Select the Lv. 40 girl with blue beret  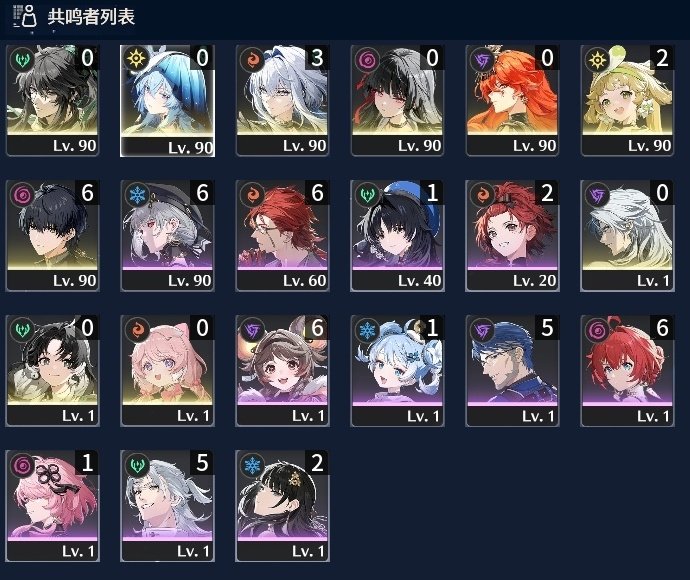pos(397,235)
